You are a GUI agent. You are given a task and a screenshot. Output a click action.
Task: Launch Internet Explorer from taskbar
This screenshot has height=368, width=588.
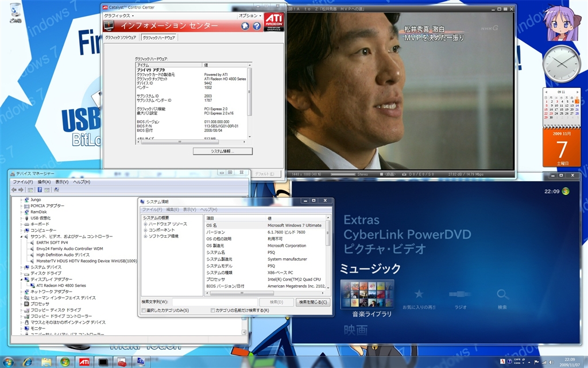28,362
